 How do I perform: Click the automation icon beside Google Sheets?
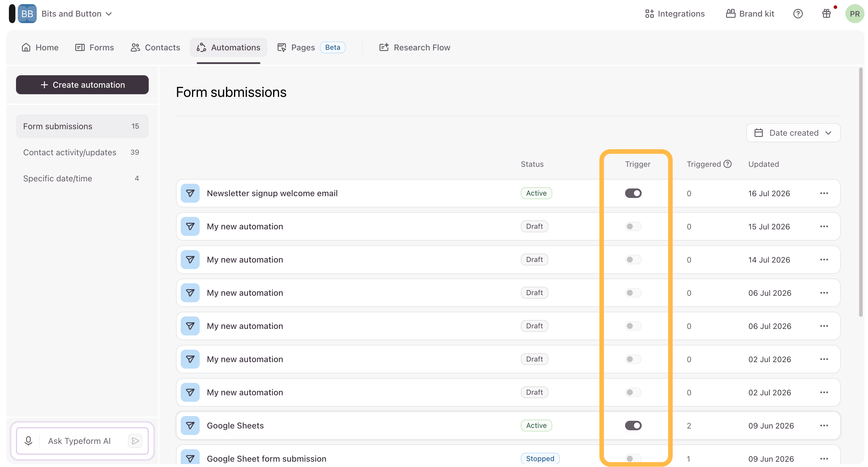click(190, 426)
